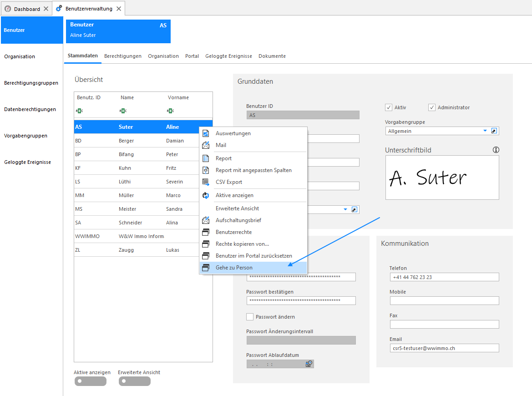Select user row WWIMMO W&W Immo Inform
The width and height of the screenshot is (532, 396).
[137, 236]
